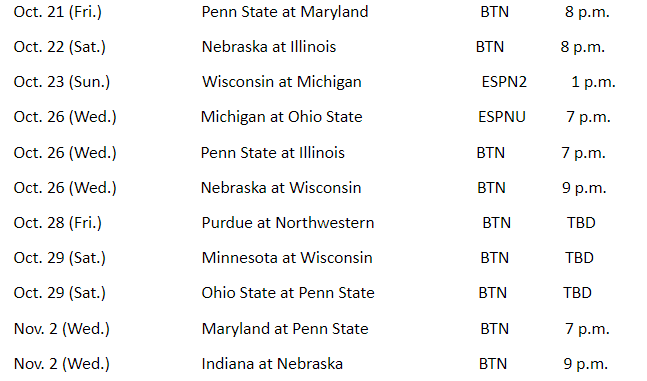Click the Oct. 21 (Fri.) date text
Image resolution: width=647 pixels, height=381 pixels.
click(57, 12)
